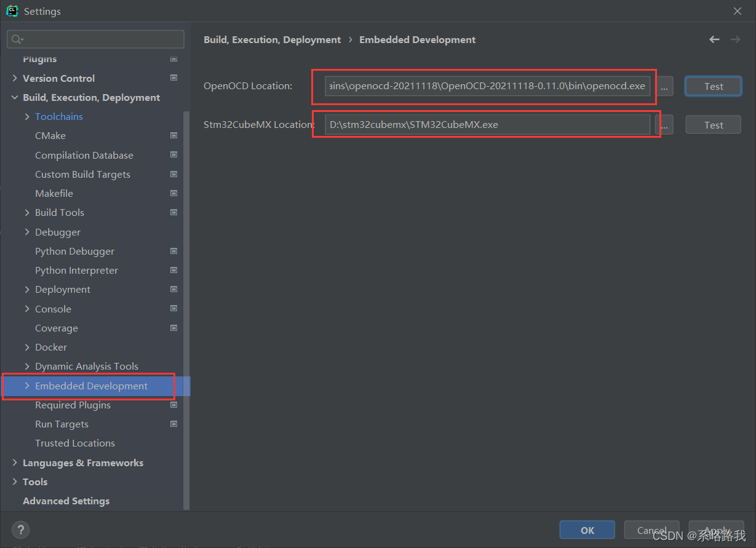This screenshot has height=548, width=756.
Task: Click project-level icon next to Build Tools
Action: 173,212
